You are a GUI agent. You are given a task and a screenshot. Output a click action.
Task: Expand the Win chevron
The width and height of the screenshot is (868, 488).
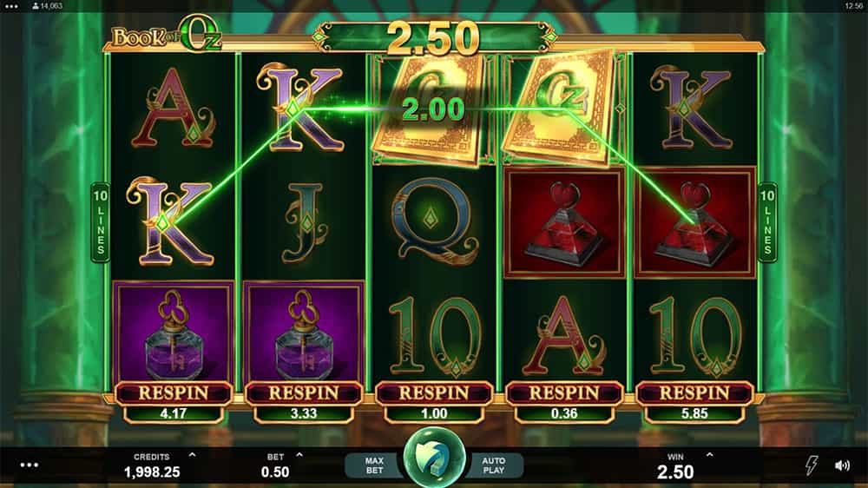(x=710, y=455)
